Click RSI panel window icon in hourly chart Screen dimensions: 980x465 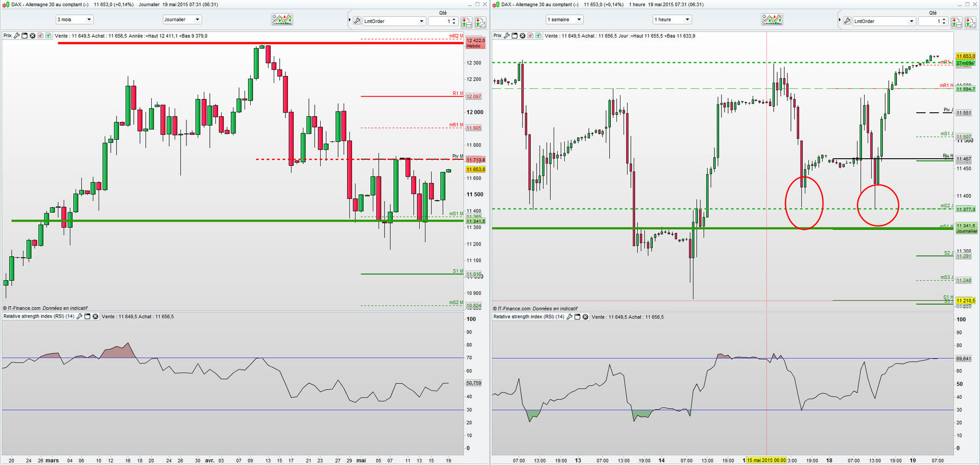tap(578, 317)
